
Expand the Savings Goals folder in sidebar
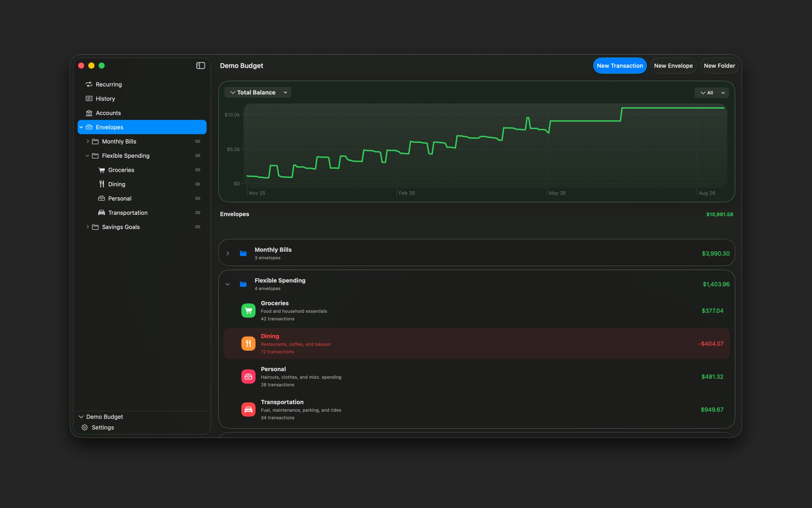click(x=88, y=227)
